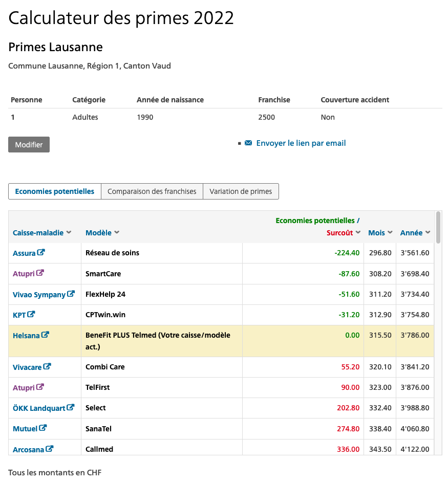
Task: Click the 315.50 monthly premium
Action: pos(380,335)
